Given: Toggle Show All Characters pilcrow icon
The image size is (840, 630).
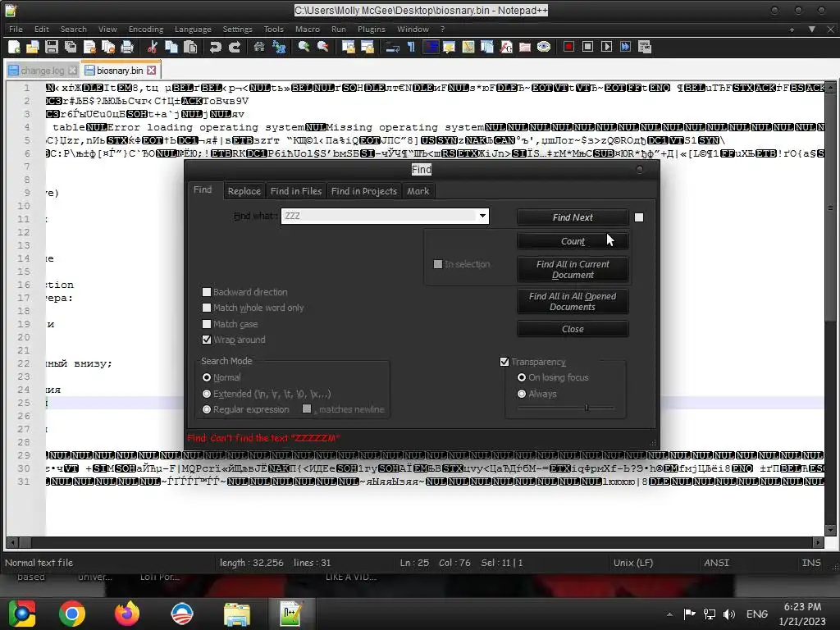Looking at the screenshot, I should tap(412, 47).
